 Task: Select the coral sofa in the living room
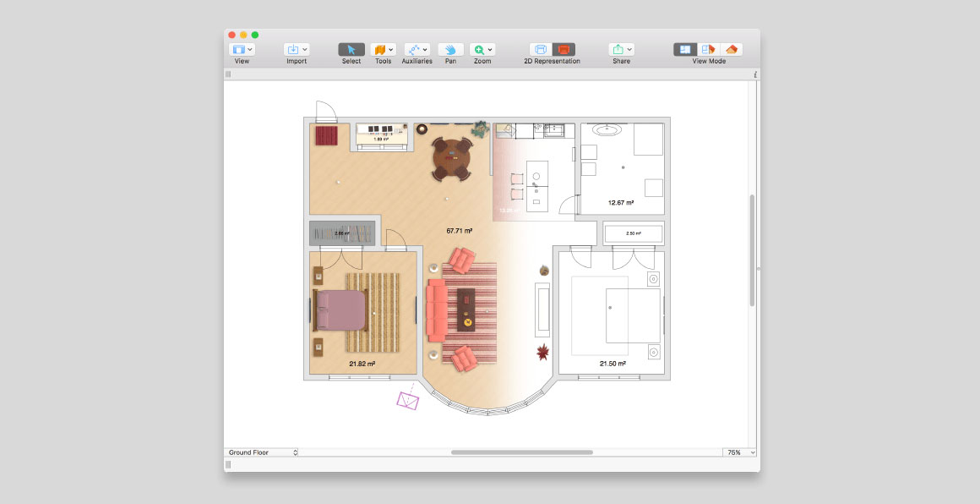(437, 310)
